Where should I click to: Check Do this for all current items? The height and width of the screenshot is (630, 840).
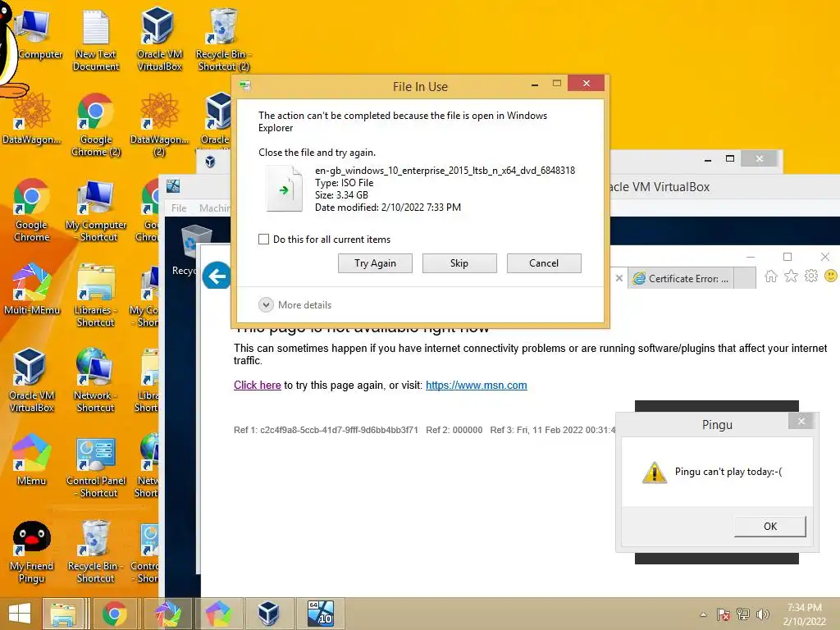coord(263,240)
